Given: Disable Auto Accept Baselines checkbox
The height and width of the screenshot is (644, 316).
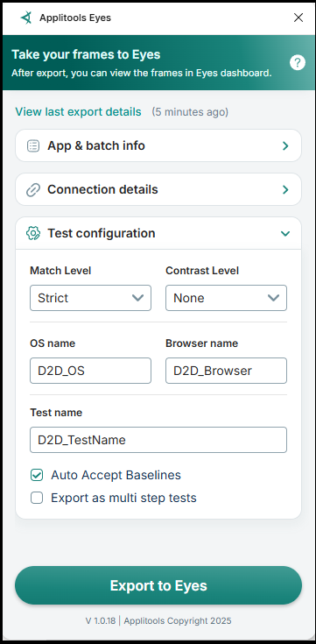Looking at the screenshot, I should [37, 475].
